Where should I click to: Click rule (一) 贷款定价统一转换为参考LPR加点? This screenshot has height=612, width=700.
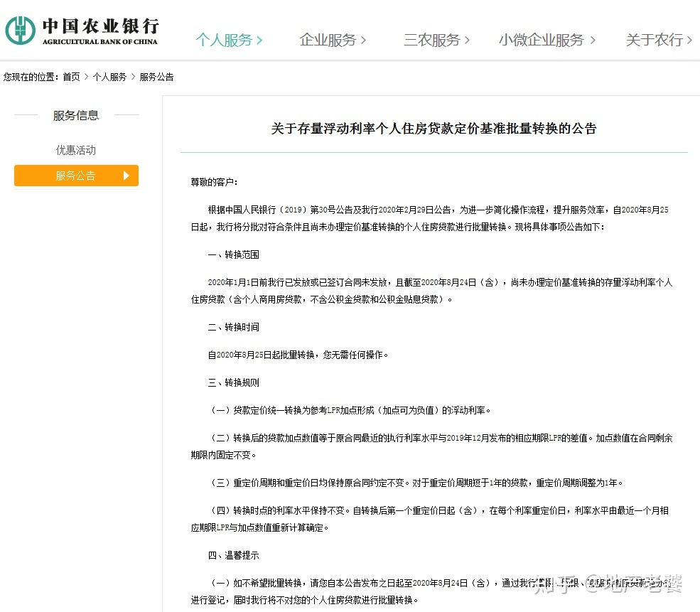350,410
